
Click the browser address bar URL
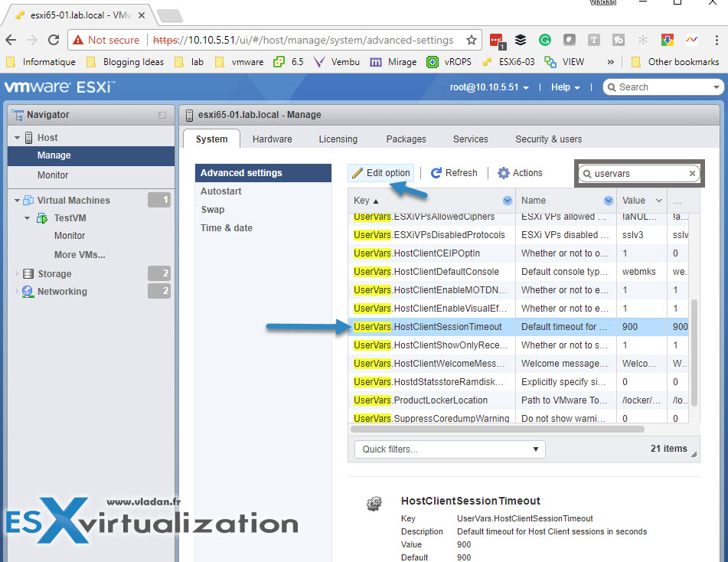[302, 40]
